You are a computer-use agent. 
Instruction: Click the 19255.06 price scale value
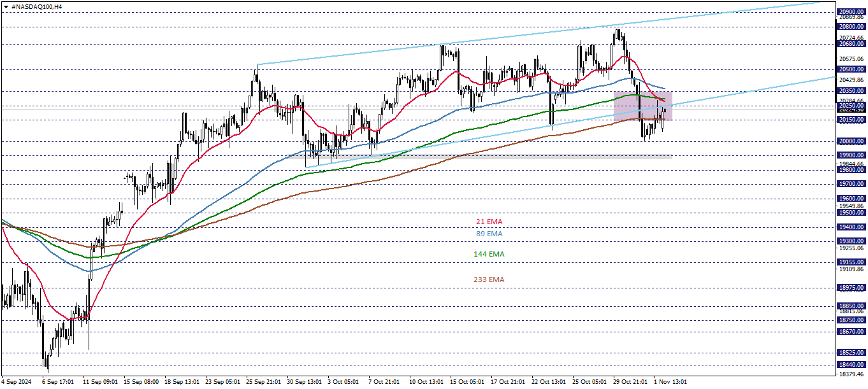(x=851, y=248)
